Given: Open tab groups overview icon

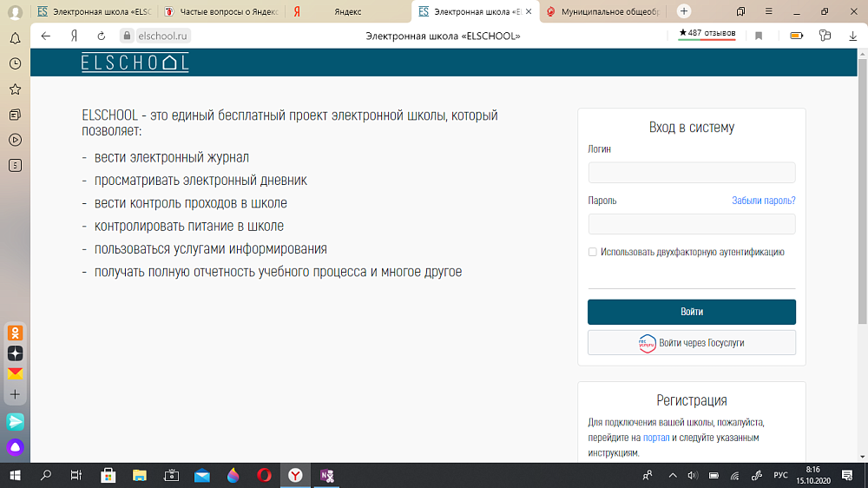Looking at the screenshot, I should click(740, 11).
